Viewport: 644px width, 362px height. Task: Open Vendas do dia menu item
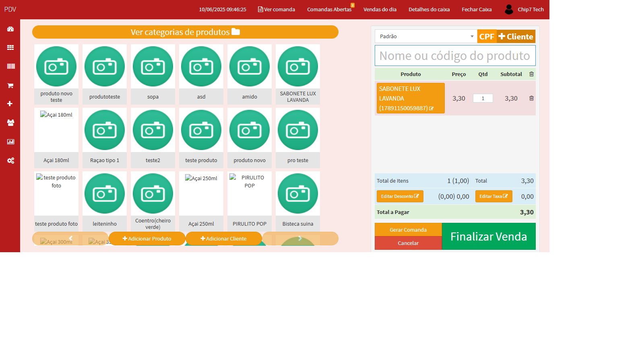tap(380, 9)
